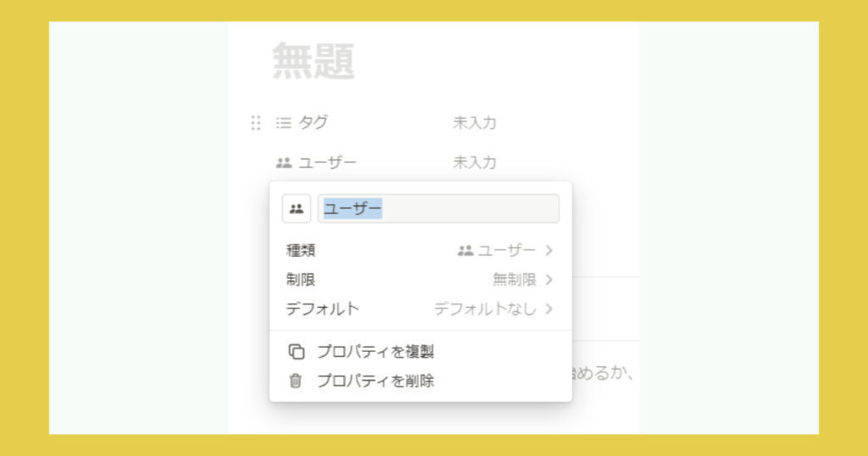Click the 無題 page title
The width and height of the screenshot is (868, 456).
[313, 62]
